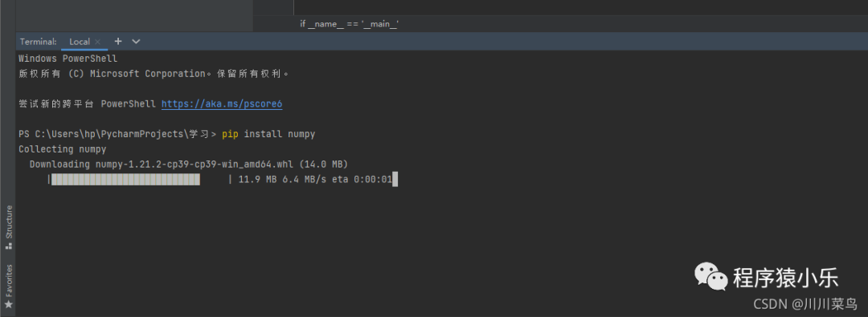The image size is (868, 317).
Task: Open the Structure tool window
Action: (8, 227)
